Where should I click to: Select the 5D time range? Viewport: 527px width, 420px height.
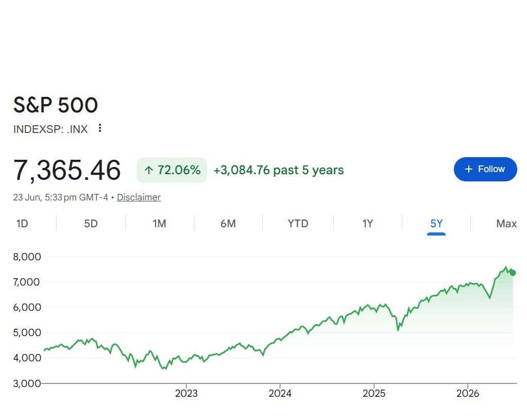click(91, 224)
